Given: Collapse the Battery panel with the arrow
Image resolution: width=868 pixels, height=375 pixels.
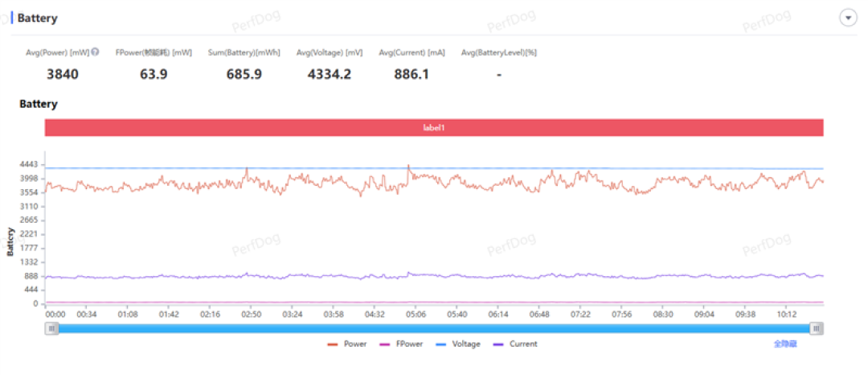Looking at the screenshot, I should [848, 18].
